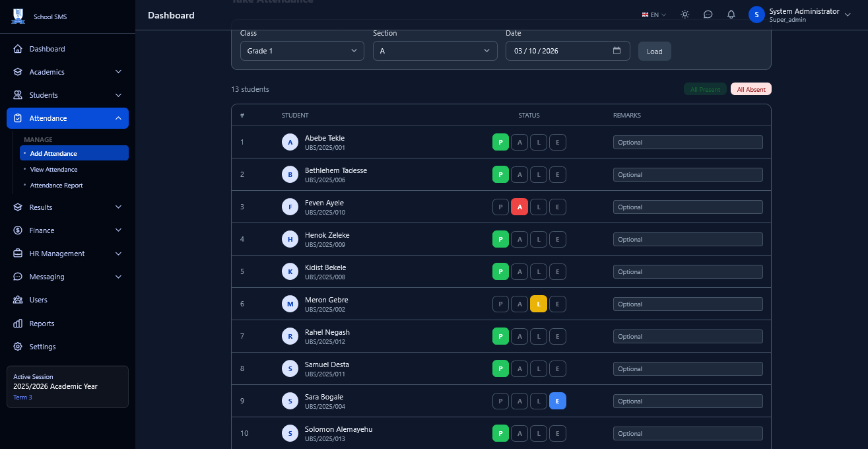Click Meron Gebre's avatar
This screenshot has height=449, width=868.
pos(290,304)
